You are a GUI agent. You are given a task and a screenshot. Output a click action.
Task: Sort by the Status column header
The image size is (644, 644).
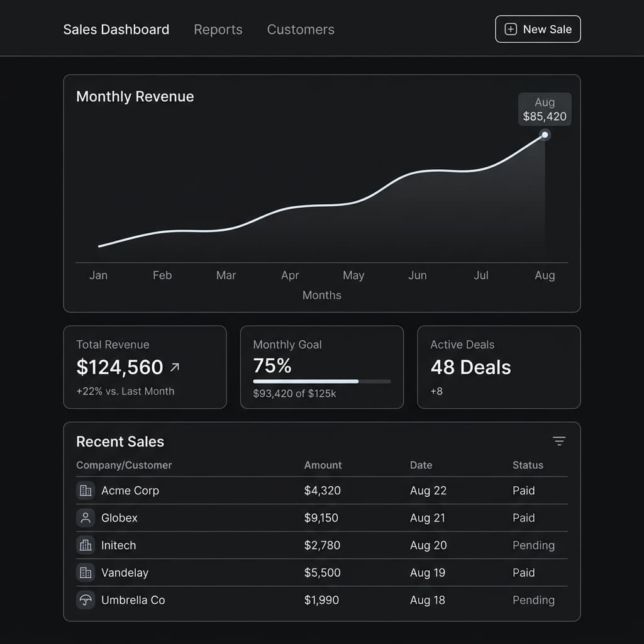pyautogui.click(x=528, y=465)
